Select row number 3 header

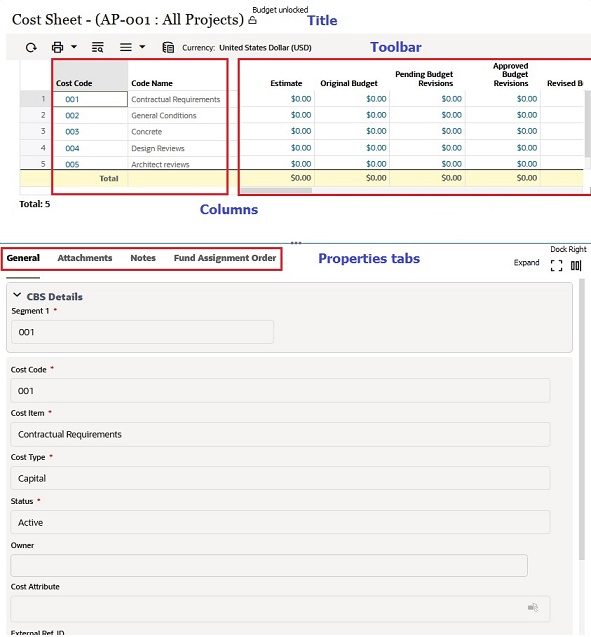(x=36, y=131)
